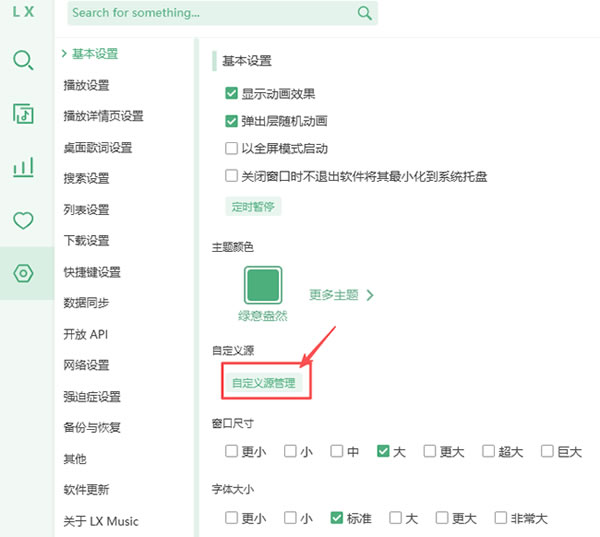The width and height of the screenshot is (600, 537).
Task: Enable 以全屏模式启动 checkbox
Action: pos(232,148)
